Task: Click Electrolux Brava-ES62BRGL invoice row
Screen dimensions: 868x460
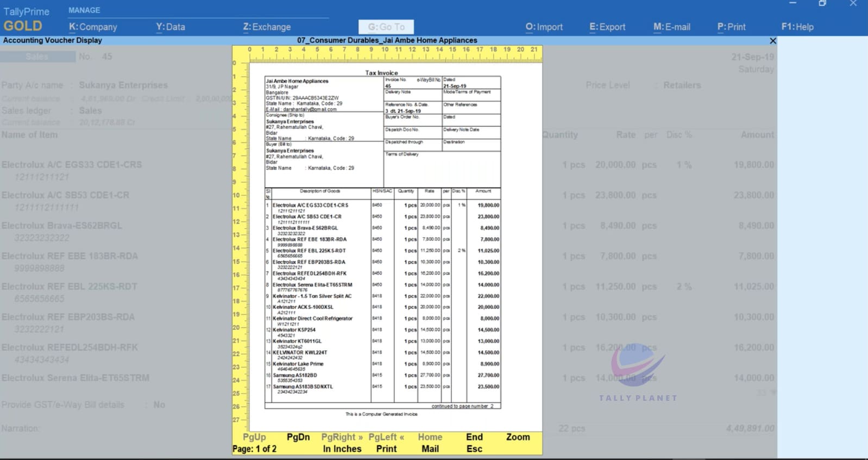Action: [382, 230]
